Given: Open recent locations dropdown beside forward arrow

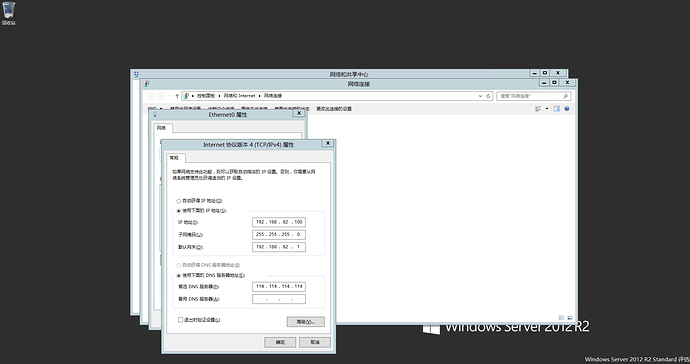Looking at the screenshot, I should [x=169, y=96].
